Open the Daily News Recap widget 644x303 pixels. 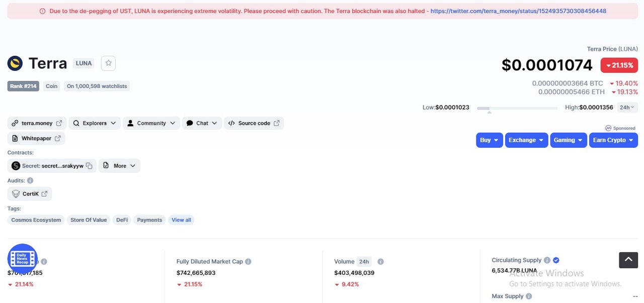pyautogui.click(x=23, y=259)
